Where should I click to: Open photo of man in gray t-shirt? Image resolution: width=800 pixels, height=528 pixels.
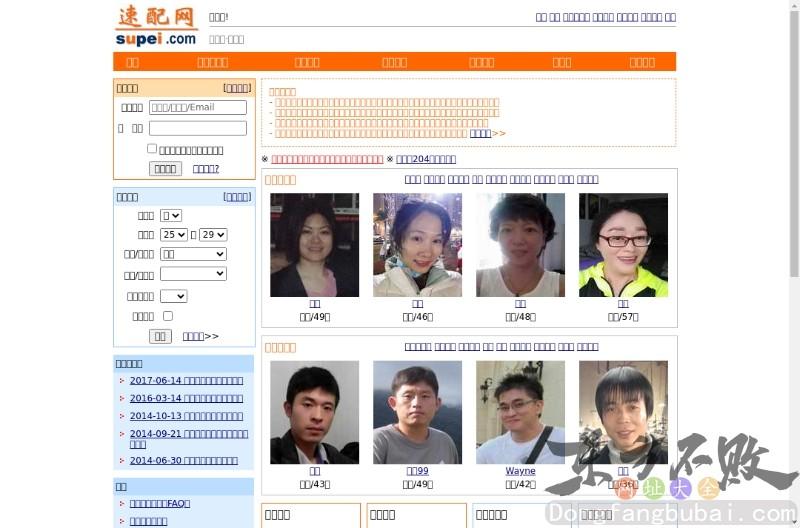tap(417, 412)
